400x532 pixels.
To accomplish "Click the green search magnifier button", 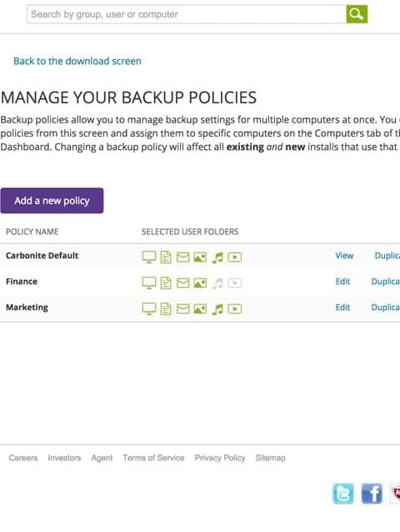I will click(x=357, y=14).
